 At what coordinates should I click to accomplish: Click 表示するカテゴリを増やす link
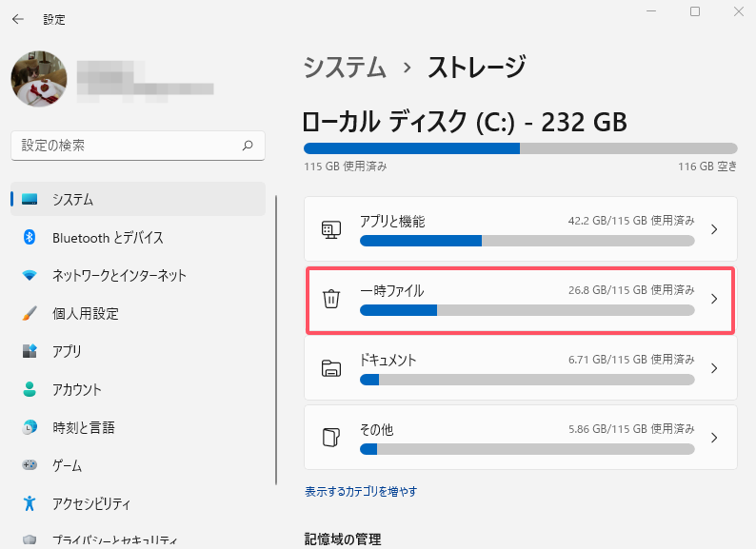(x=361, y=491)
